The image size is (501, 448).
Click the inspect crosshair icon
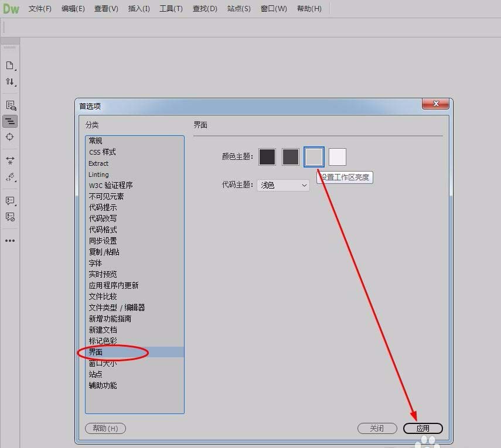(x=10, y=137)
